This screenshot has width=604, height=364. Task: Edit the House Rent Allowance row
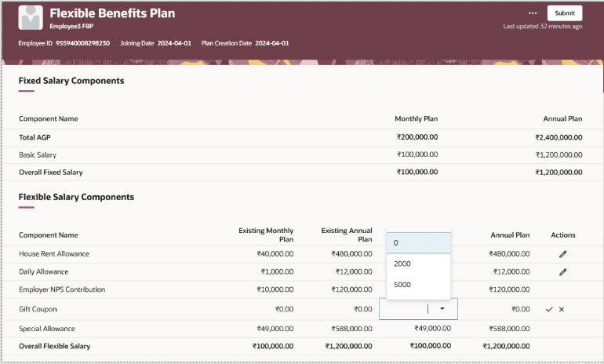(562, 254)
